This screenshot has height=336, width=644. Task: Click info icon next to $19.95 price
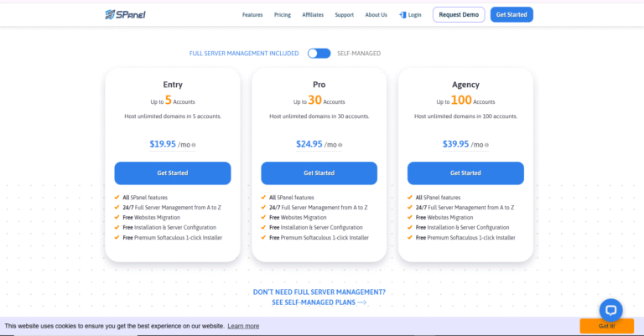194,145
